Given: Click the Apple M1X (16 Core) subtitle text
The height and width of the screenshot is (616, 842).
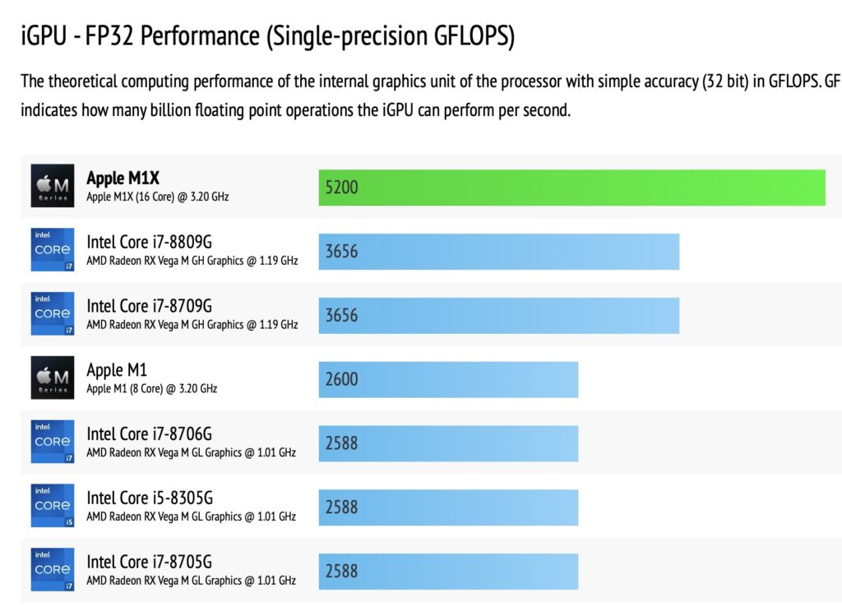Looking at the screenshot, I should pyautogui.click(x=157, y=197).
